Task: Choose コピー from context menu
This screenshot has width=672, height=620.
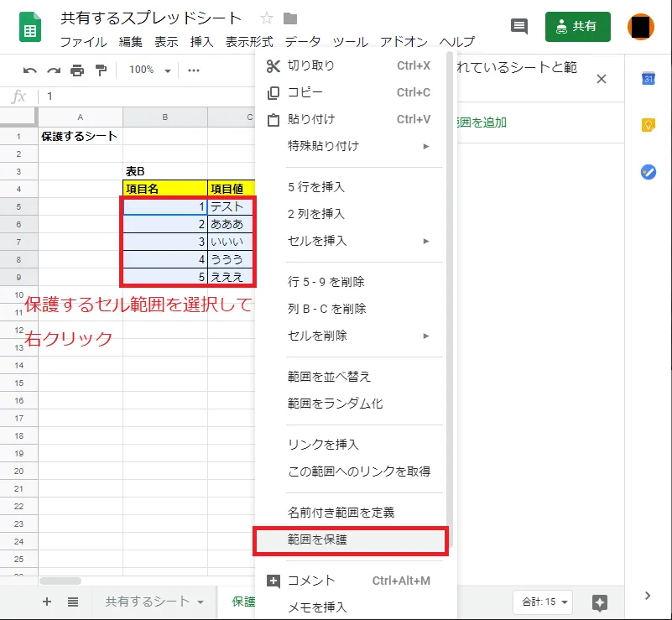Action: [x=351, y=92]
